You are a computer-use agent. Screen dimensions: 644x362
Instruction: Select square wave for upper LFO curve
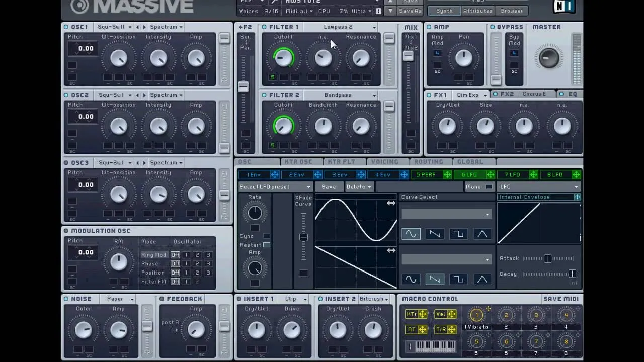click(458, 234)
